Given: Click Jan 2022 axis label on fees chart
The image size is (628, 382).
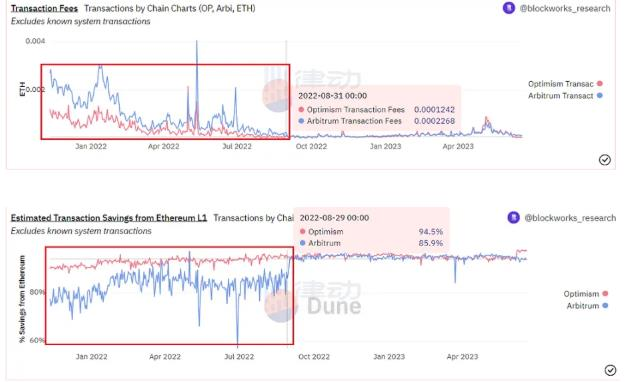Looking at the screenshot, I should (91, 147).
